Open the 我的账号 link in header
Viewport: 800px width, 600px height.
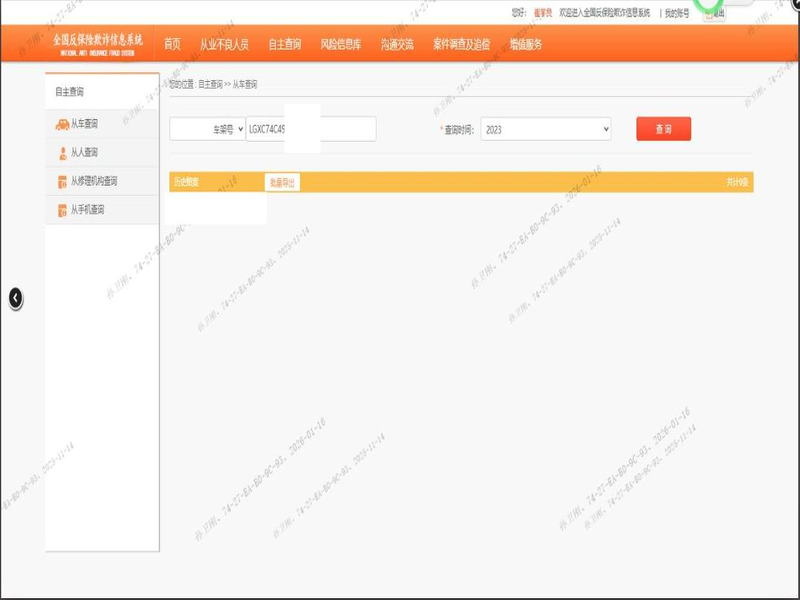tap(677, 13)
